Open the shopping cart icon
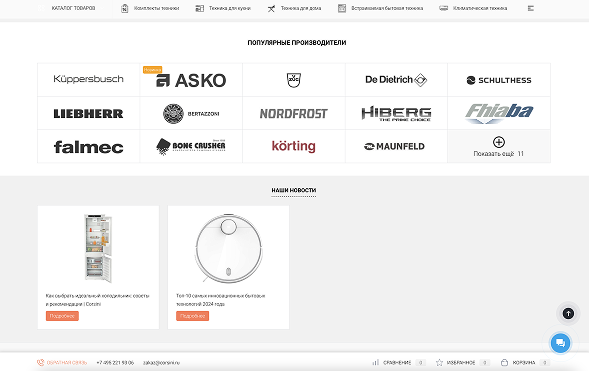This screenshot has width=589, height=371. (x=504, y=362)
